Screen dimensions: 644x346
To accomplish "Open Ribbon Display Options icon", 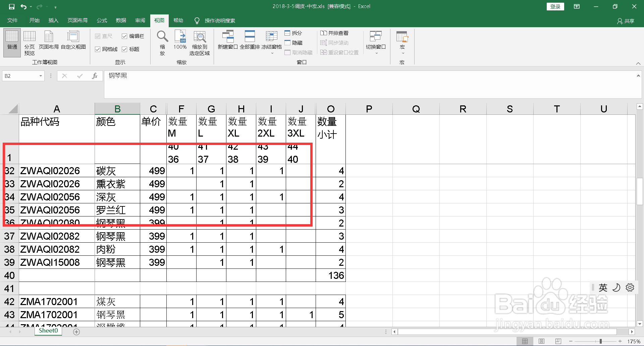I will 577,6.
